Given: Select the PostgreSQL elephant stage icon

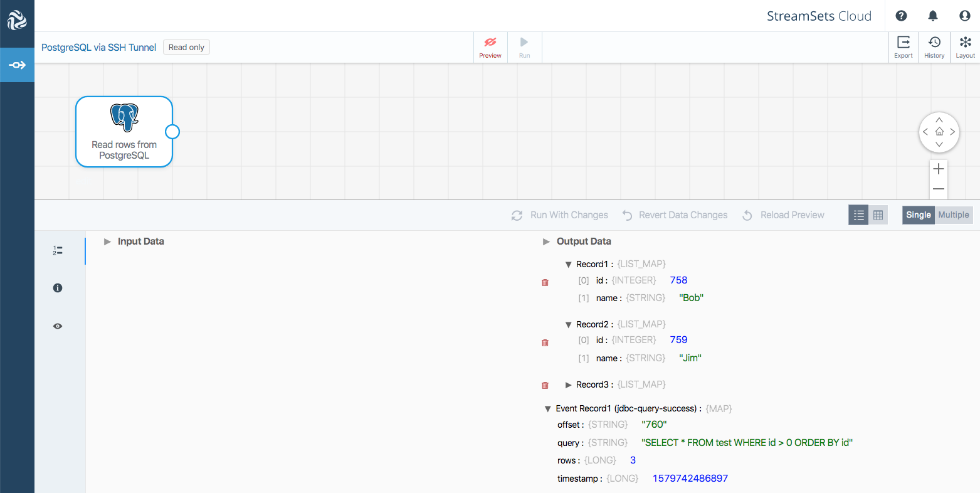Looking at the screenshot, I should [x=124, y=118].
